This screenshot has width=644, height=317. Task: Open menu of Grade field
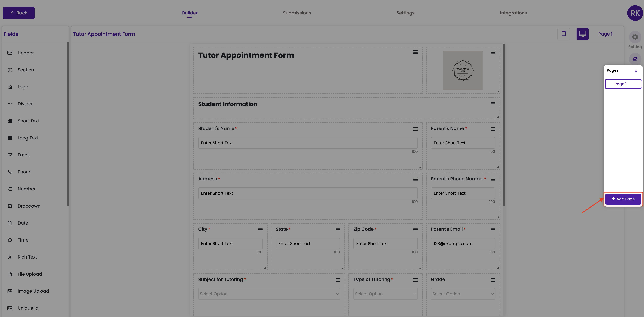(x=493, y=280)
